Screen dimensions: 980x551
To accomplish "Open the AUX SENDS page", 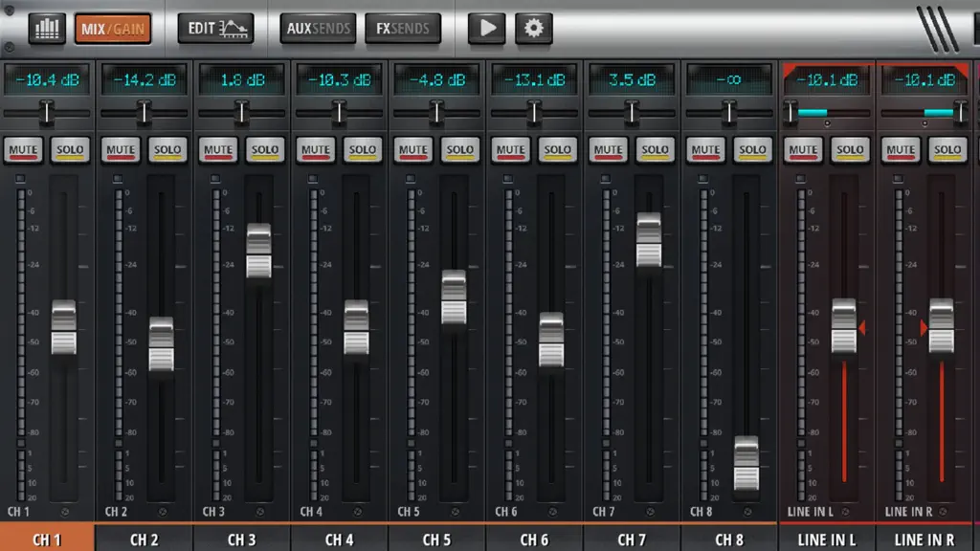I will (318, 29).
